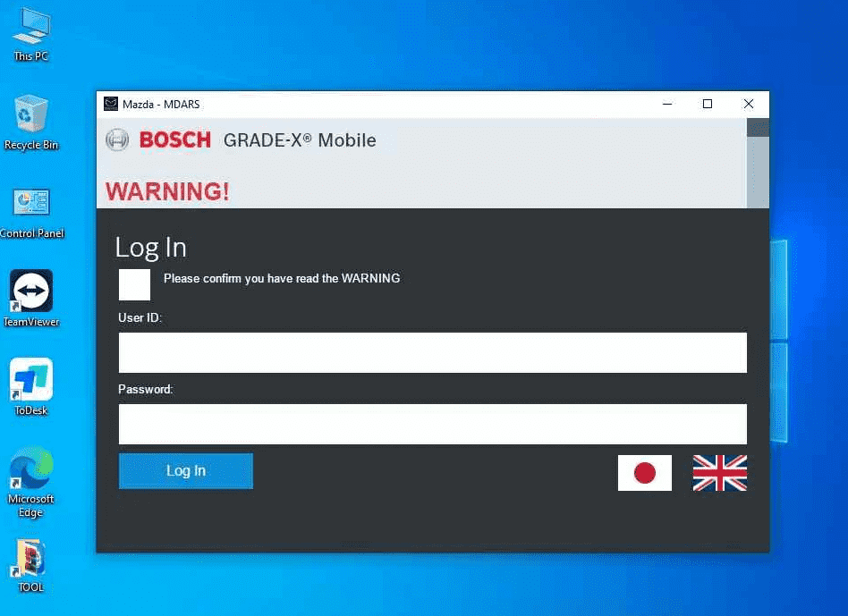848x616 pixels.
Task: Select the UK flag English language icon
Action: click(719, 472)
